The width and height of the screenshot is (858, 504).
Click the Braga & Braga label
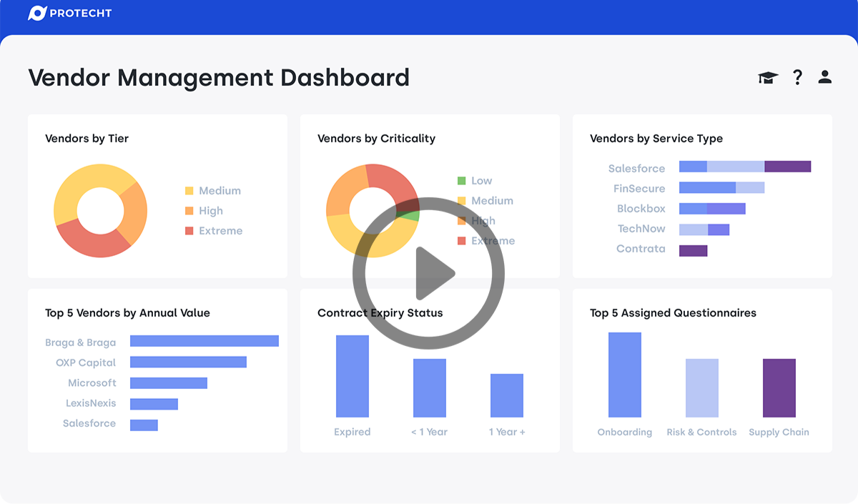(80, 342)
